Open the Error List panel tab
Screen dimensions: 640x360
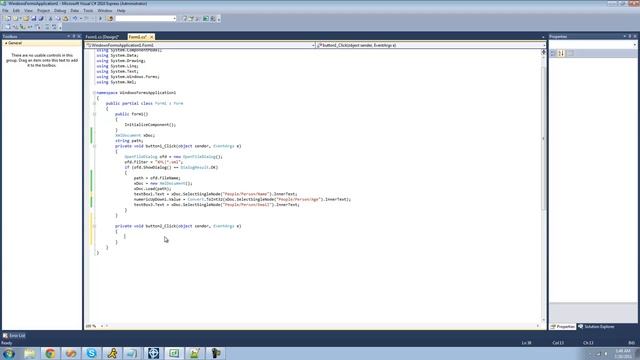pyautogui.click(x=14, y=336)
